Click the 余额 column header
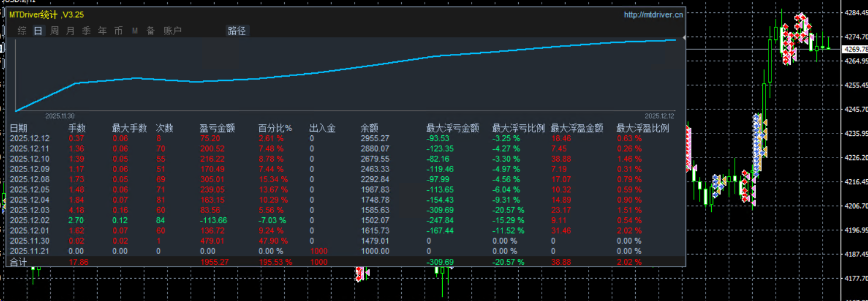This screenshot has height=301, width=868. pyautogui.click(x=370, y=128)
